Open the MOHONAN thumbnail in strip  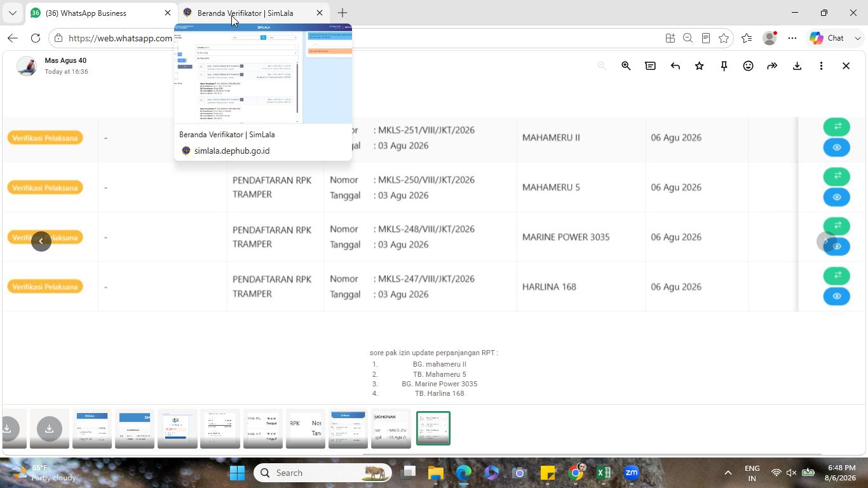391,428
